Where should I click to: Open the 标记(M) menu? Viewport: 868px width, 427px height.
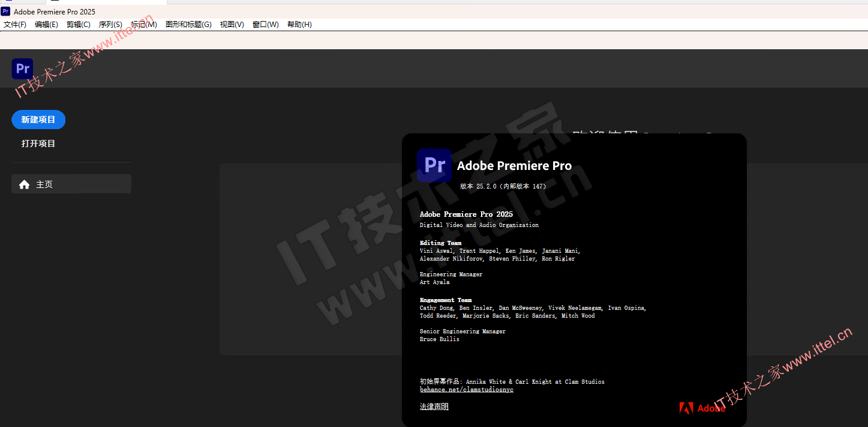[x=144, y=25]
